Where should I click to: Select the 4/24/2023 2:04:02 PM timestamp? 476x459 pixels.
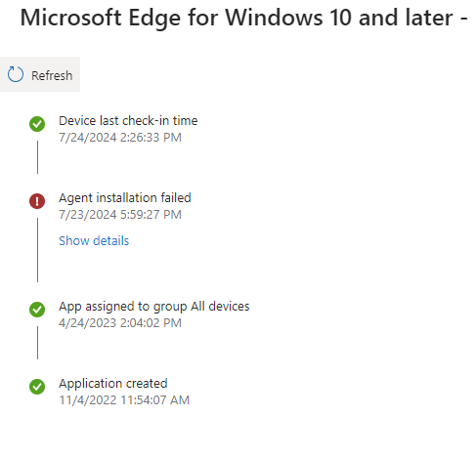click(120, 323)
